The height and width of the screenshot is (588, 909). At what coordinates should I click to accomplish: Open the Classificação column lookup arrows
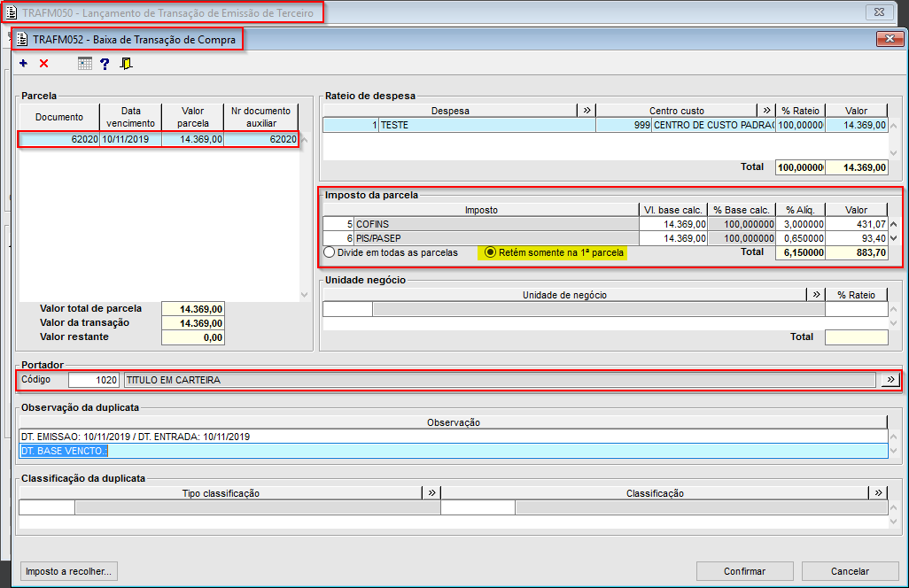point(878,492)
